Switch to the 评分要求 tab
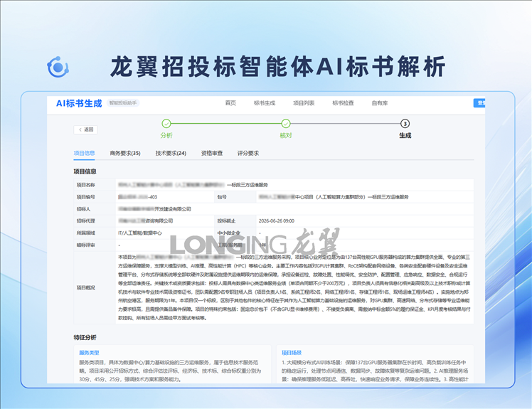The width and height of the screenshot is (532, 409). click(248, 153)
